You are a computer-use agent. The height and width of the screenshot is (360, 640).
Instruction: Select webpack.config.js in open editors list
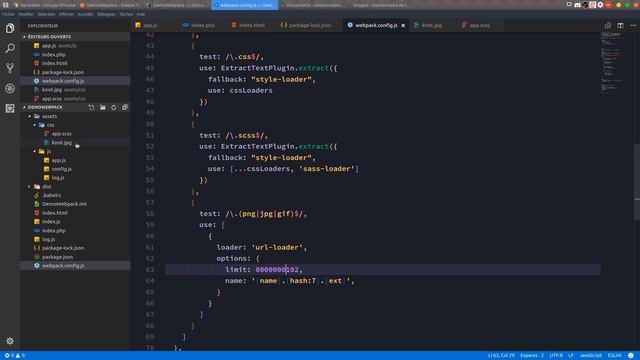tap(76, 81)
